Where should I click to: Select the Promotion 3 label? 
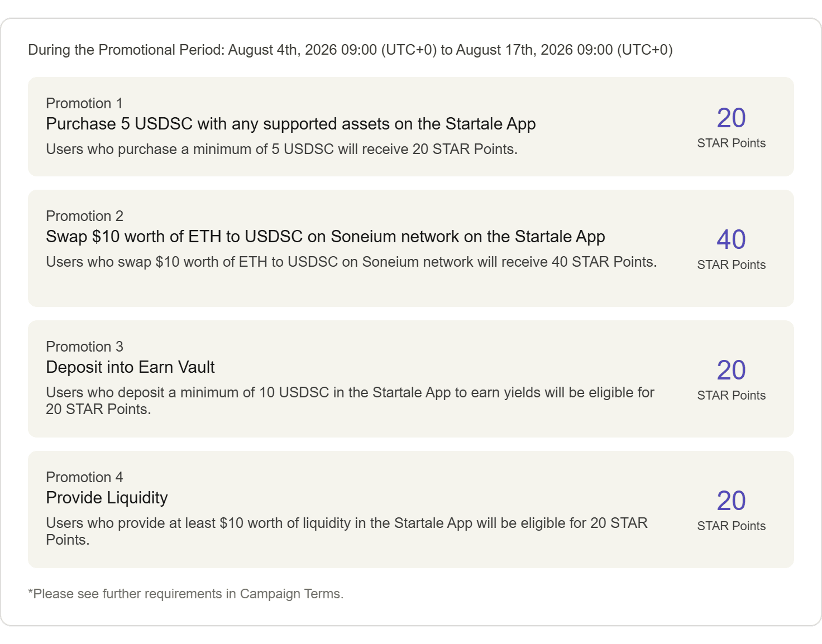(x=84, y=347)
